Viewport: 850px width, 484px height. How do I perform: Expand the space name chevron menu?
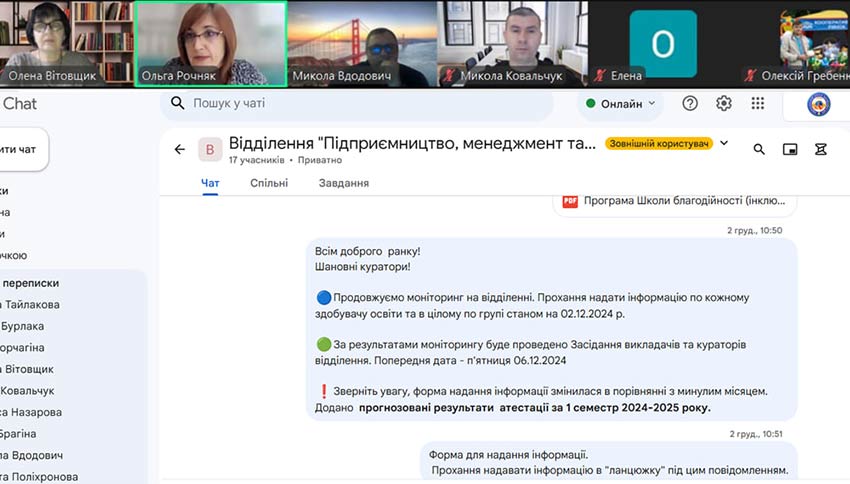pos(725,143)
